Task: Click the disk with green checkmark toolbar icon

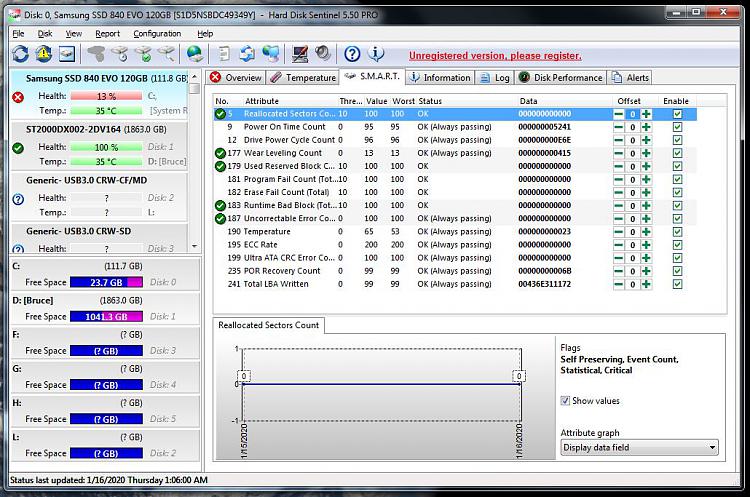Action: pyautogui.click(x=143, y=54)
